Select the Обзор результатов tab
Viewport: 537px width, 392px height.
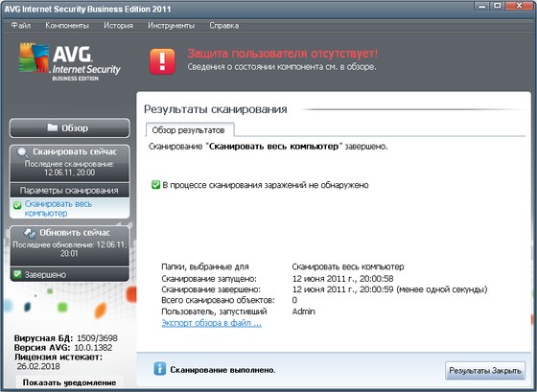click(189, 130)
